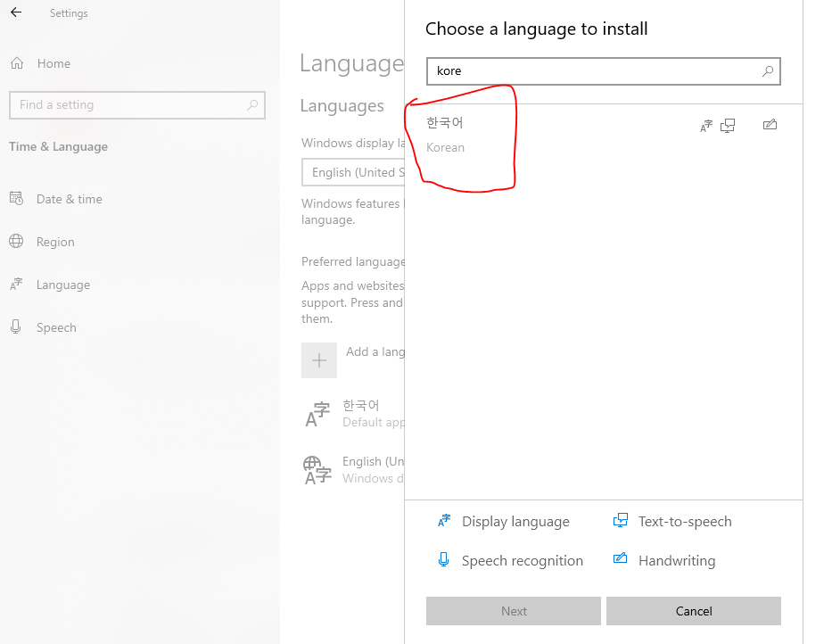Viewport: 832px width, 644px height.
Task: Open the Home settings page
Action: tap(54, 63)
